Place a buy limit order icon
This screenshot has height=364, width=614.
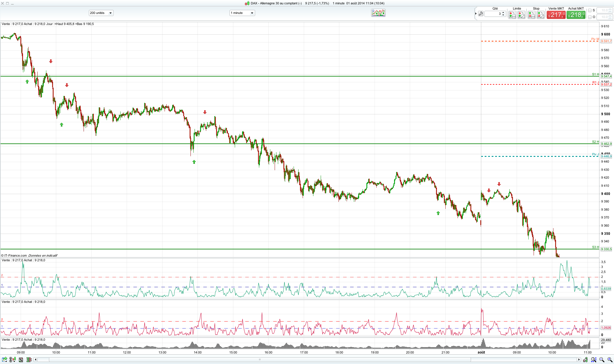point(512,15)
